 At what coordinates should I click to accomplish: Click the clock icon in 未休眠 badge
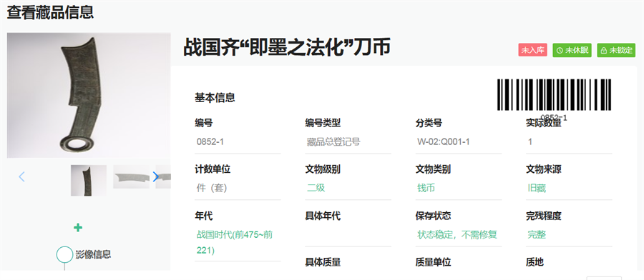coord(560,51)
